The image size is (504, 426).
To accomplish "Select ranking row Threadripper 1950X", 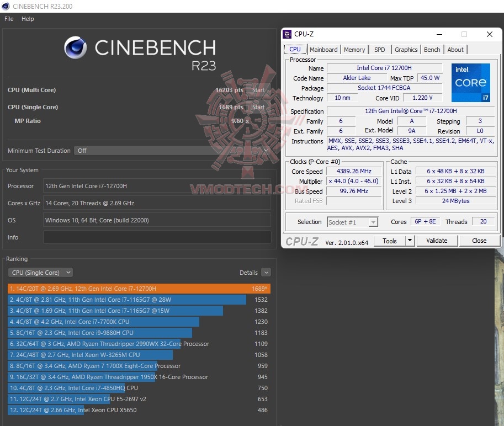I will (x=139, y=377).
